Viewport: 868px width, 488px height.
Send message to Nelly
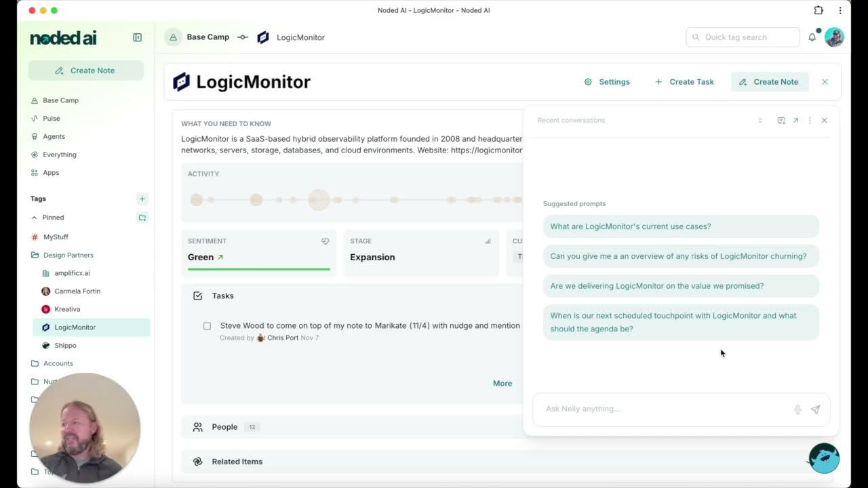point(815,409)
